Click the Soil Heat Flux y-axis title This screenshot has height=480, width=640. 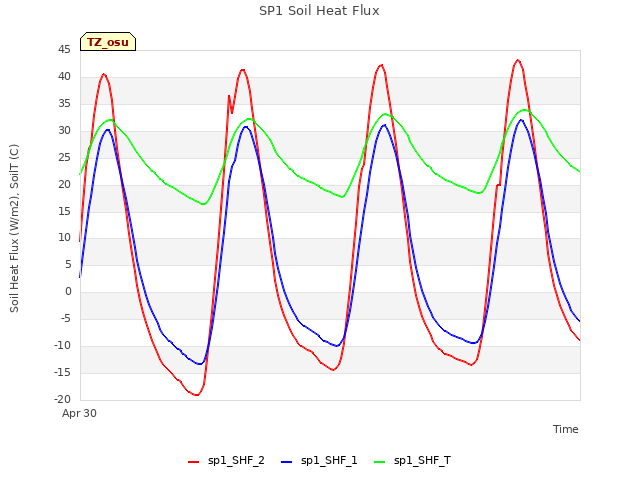pyautogui.click(x=14, y=228)
